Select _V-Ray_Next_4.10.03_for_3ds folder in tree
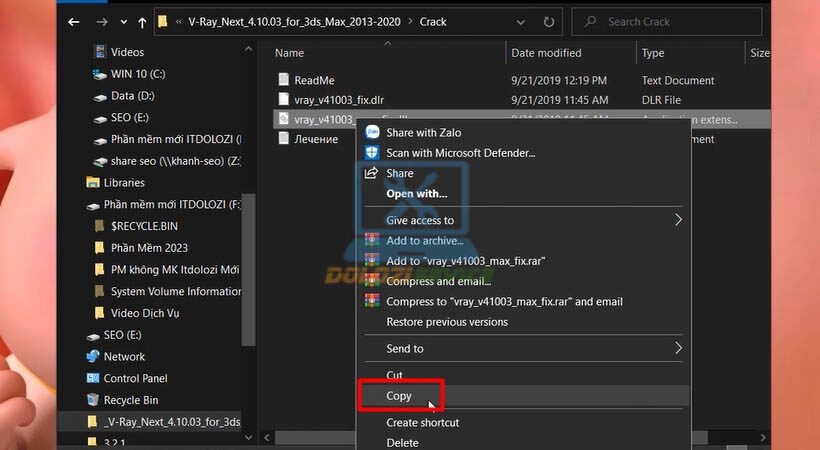Viewport: 820px width, 450px height. click(x=172, y=422)
